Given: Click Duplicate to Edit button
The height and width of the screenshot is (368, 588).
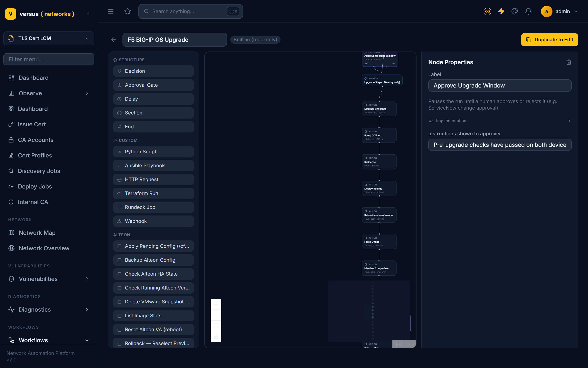Looking at the screenshot, I should (x=549, y=40).
